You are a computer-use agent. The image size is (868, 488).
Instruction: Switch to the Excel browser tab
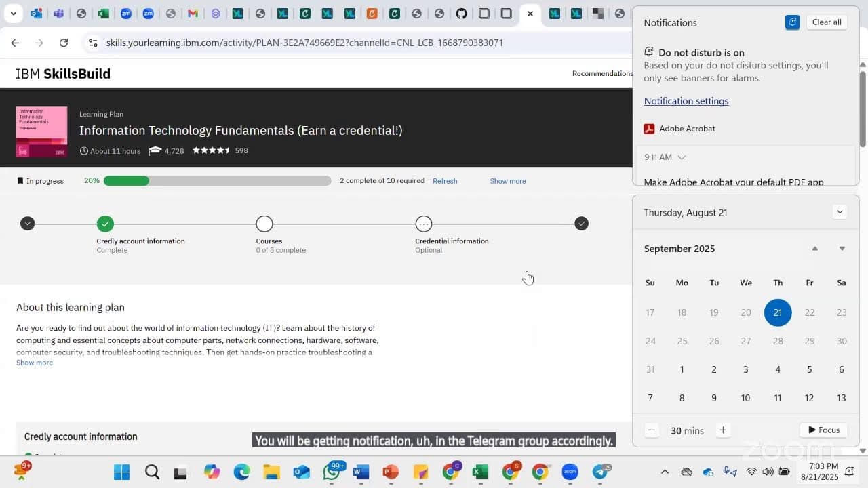click(103, 14)
